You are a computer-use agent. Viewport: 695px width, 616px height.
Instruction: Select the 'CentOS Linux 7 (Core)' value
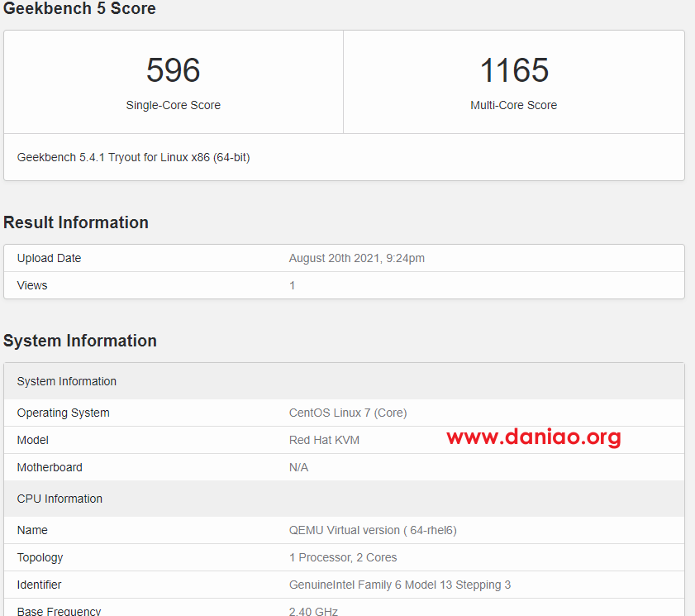click(348, 413)
